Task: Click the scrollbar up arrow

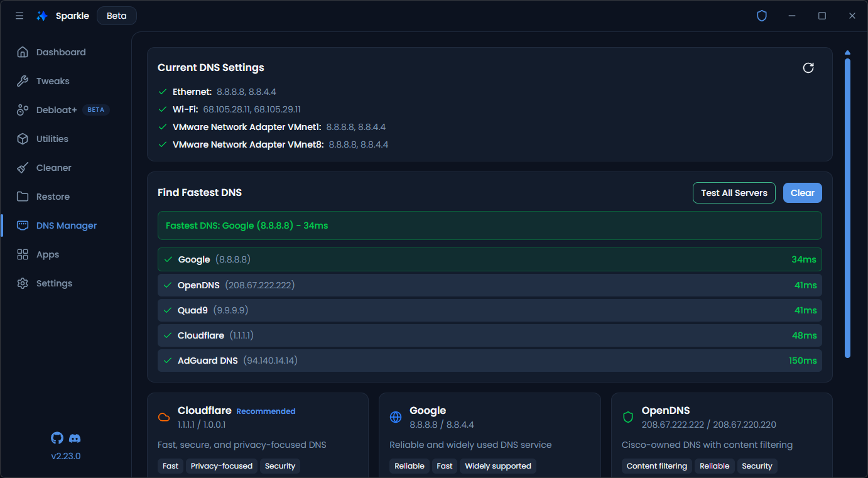Action: pos(847,53)
